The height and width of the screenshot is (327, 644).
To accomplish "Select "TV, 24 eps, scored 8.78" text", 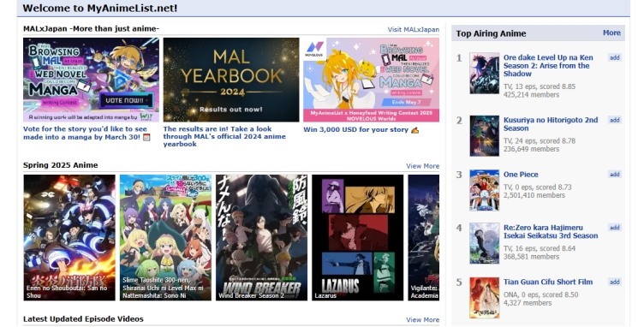I will 540,140.
